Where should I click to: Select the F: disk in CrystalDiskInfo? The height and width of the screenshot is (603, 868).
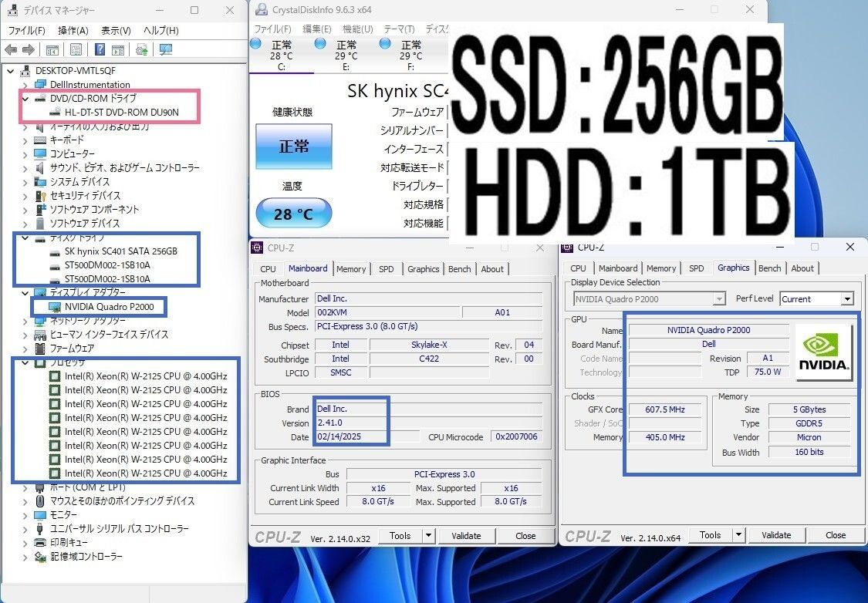410,56
